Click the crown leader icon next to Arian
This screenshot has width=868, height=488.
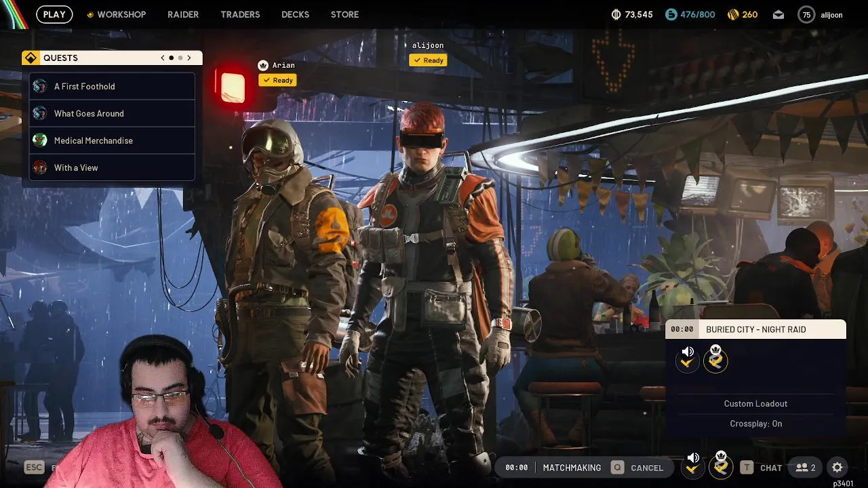(263, 65)
